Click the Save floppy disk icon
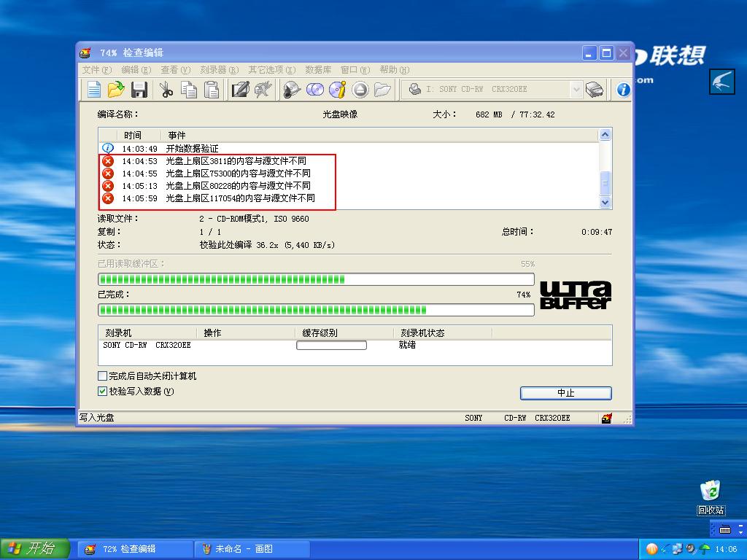The width and height of the screenshot is (747, 560). click(x=139, y=89)
